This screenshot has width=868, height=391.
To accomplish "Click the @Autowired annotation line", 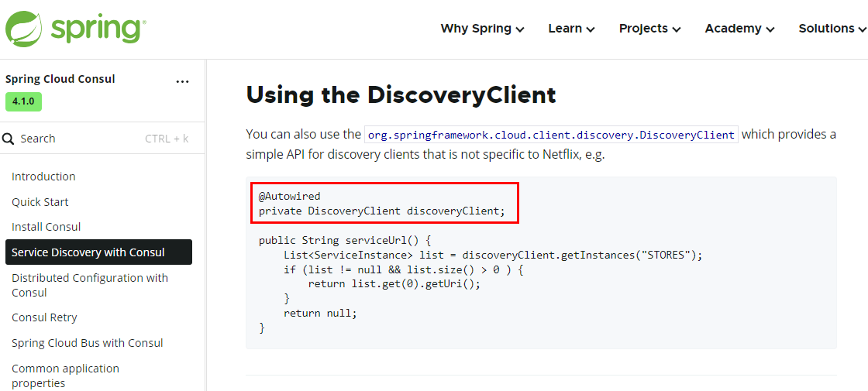I will click(290, 197).
